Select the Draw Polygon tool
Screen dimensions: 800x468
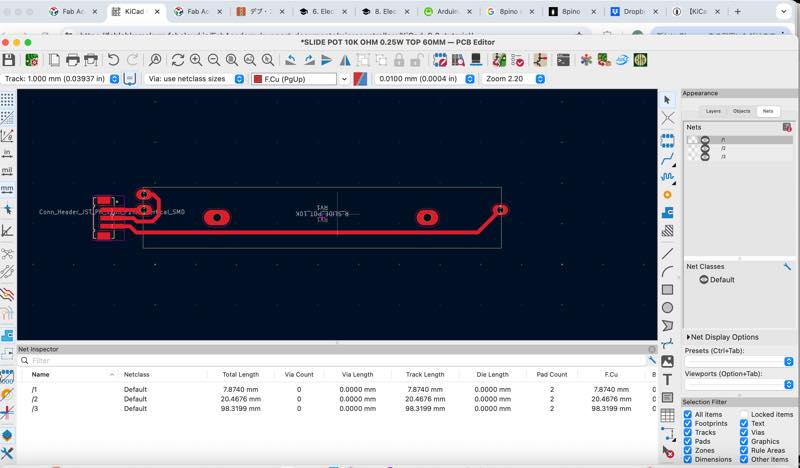pyautogui.click(x=667, y=326)
